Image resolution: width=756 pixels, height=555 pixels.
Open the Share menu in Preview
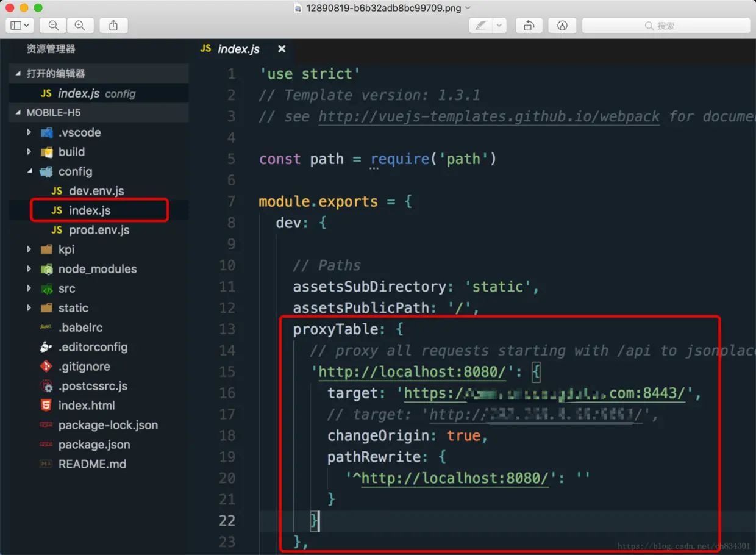[x=113, y=25]
